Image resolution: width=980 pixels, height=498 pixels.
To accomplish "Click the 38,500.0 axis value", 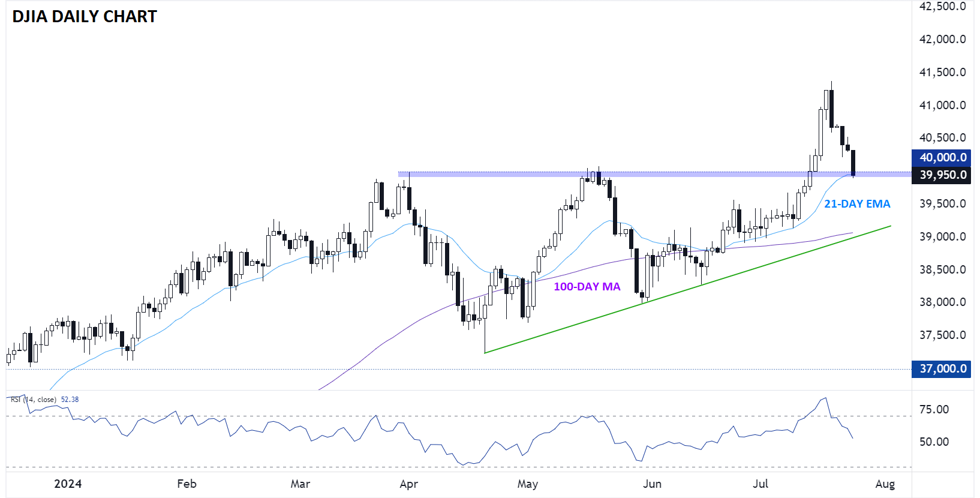I will [942, 269].
